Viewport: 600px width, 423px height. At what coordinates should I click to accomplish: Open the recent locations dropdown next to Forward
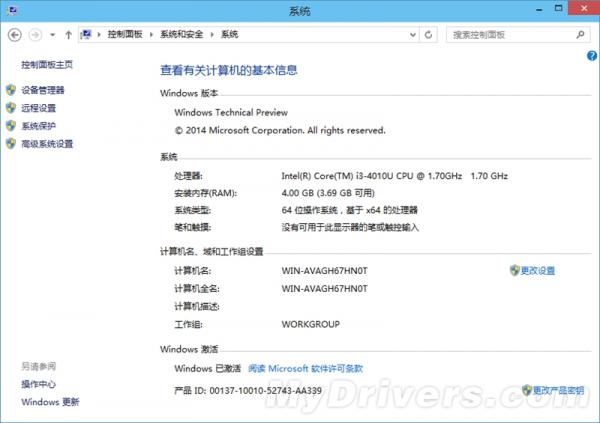(52, 34)
